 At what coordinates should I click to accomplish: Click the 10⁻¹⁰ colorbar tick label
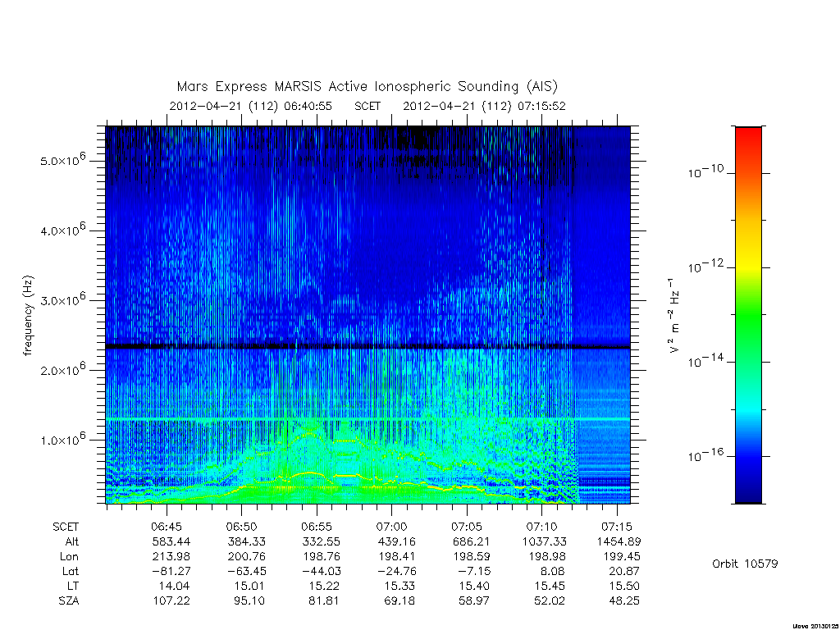click(706, 171)
